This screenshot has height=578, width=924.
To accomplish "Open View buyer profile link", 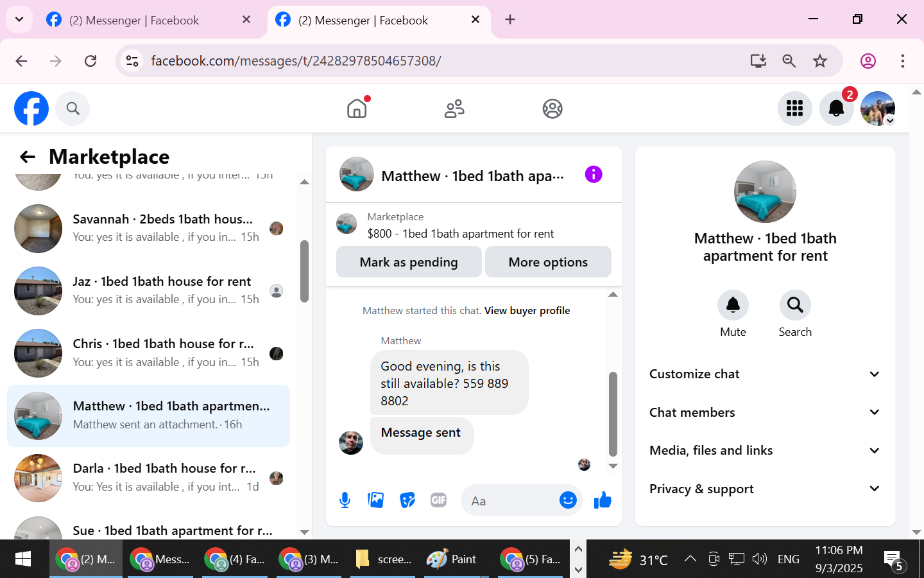I will point(527,311).
